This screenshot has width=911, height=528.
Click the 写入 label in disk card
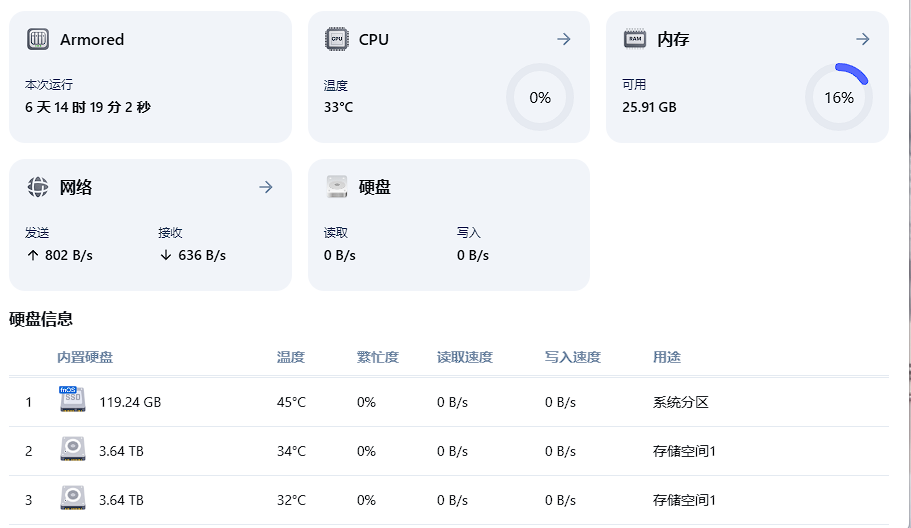pos(468,233)
